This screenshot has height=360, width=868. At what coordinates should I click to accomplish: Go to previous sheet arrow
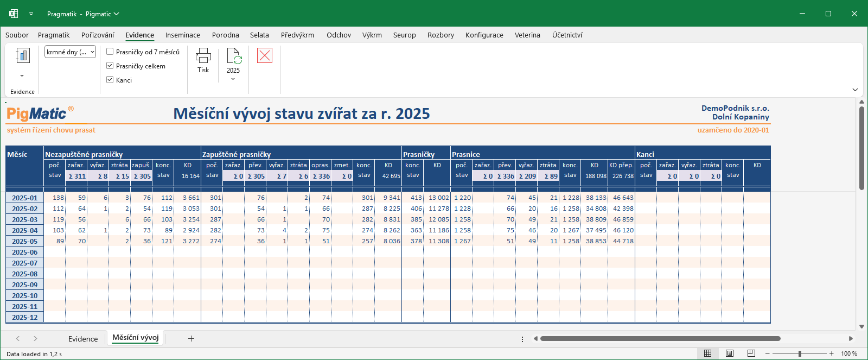click(18, 338)
